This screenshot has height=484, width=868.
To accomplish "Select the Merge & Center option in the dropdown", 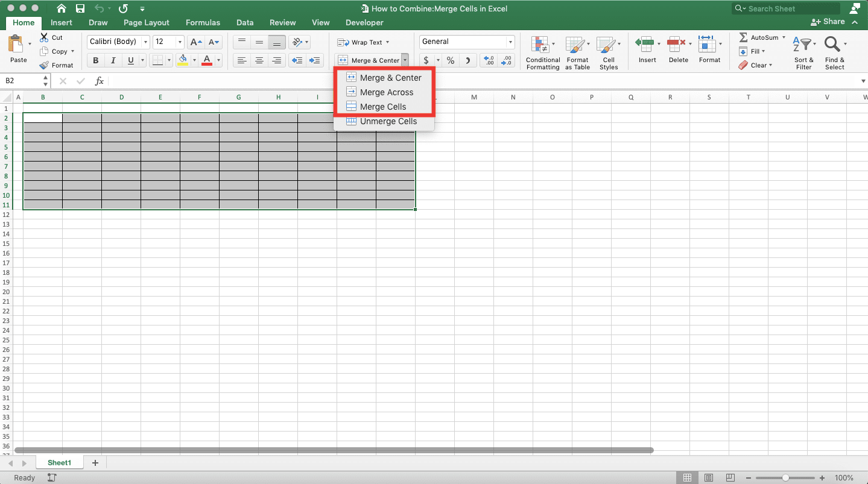I will pyautogui.click(x=390, y=77).
